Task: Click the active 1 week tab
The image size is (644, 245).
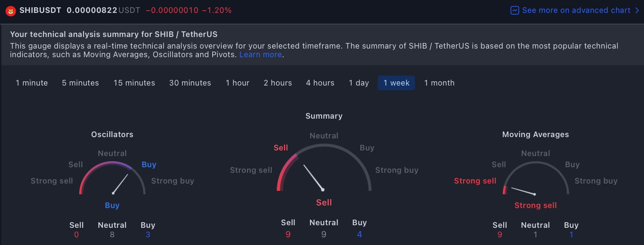Action: [396, 83]
